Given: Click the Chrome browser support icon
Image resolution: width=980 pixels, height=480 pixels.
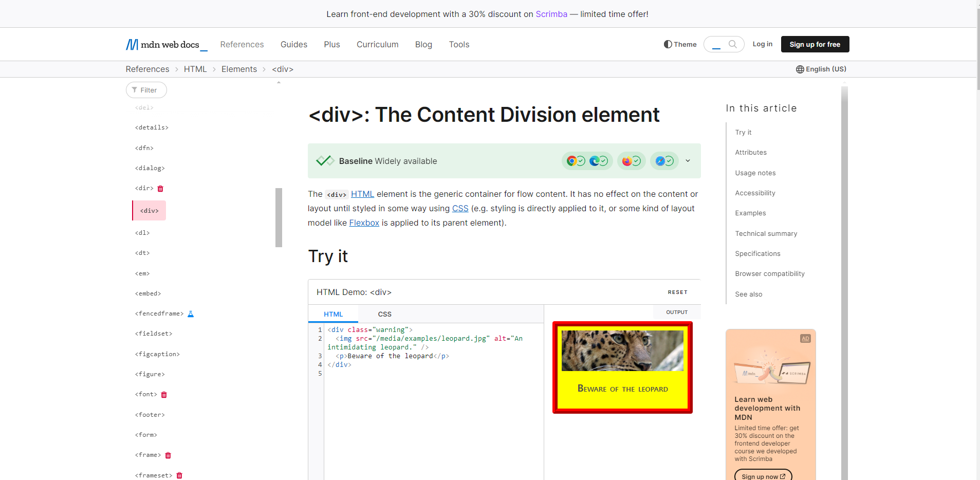Looking at the screenshot, I should coord(571,161).
